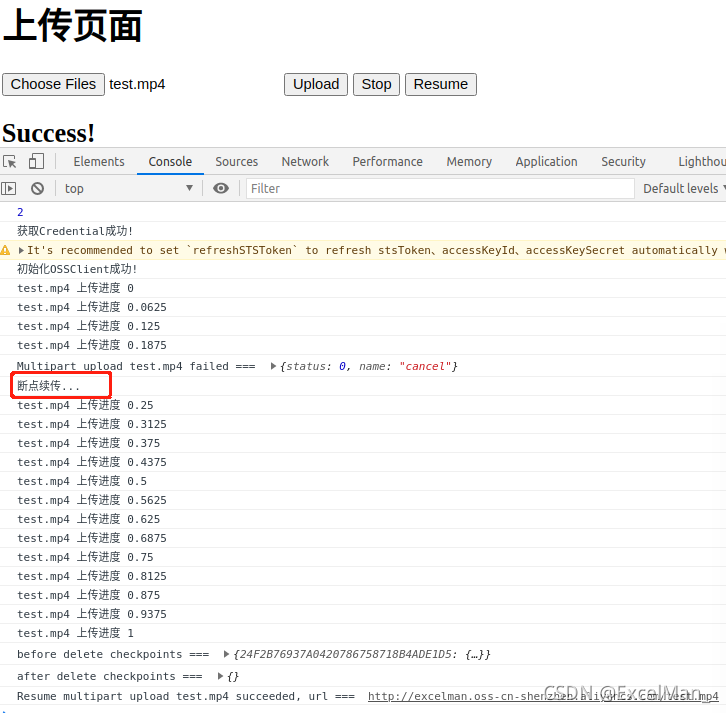
Task: Open the Default levels dropdown
Action: coord(684,188)
